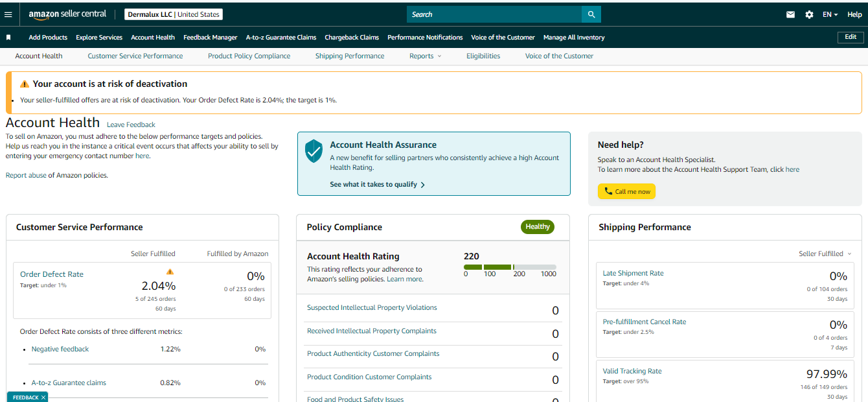868x402 pixels.
Task: Open Product Condition Customer Complaints
Action: (369, 377)
